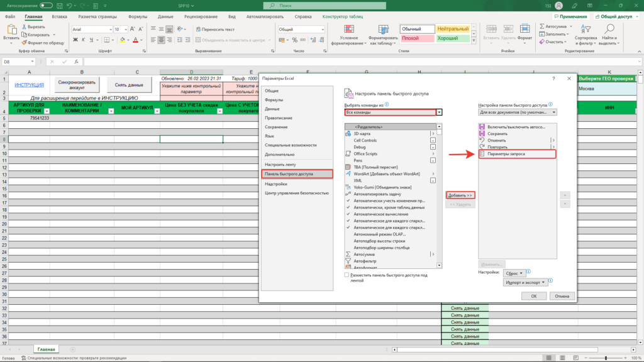The image size is (644, 362).
Task: Open Найти и выделить magnifier
Action: click(x=609, y=35)
